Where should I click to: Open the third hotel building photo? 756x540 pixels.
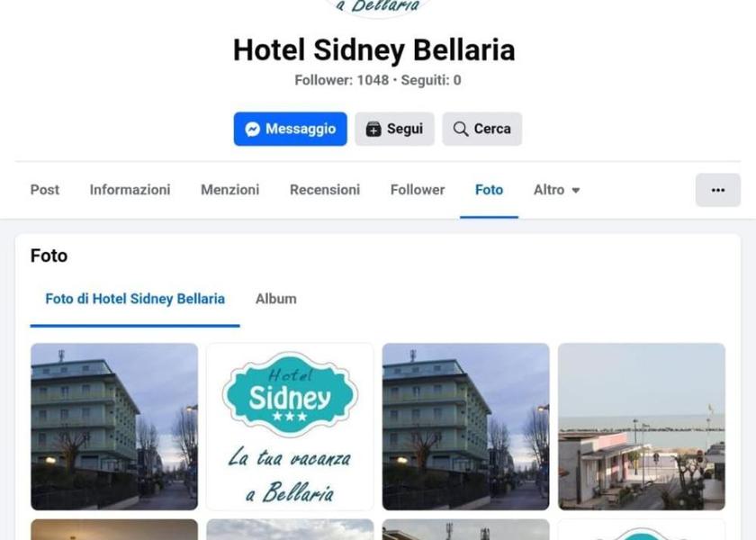tap(466, 427)
